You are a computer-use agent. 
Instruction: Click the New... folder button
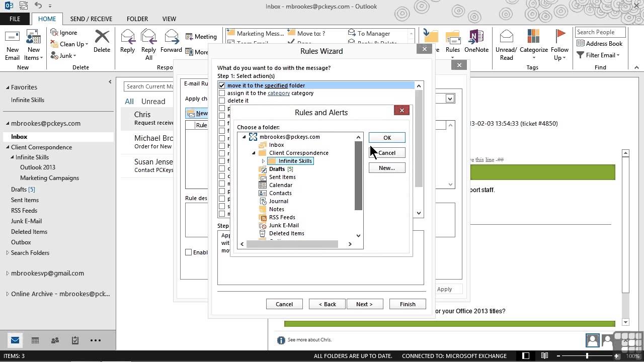click(387, 168)
